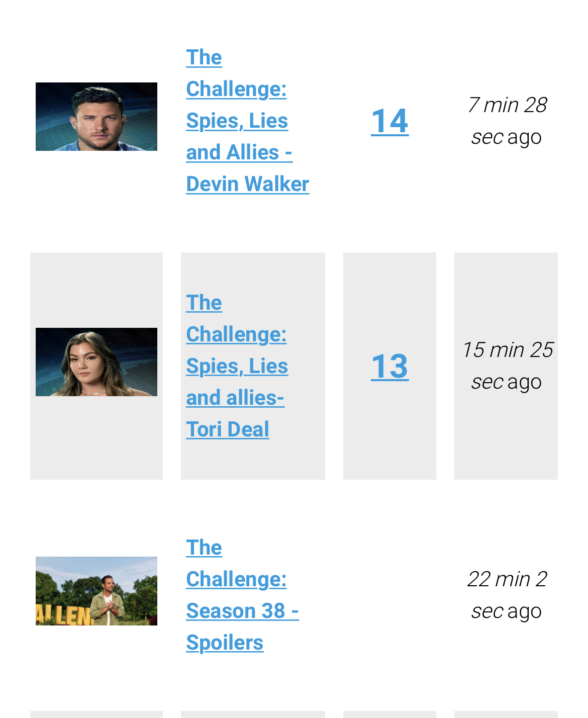Click gray area beneath Tori Deal portrait
Image resolution: width=588 pixels, height=718 pixels.
96,437
